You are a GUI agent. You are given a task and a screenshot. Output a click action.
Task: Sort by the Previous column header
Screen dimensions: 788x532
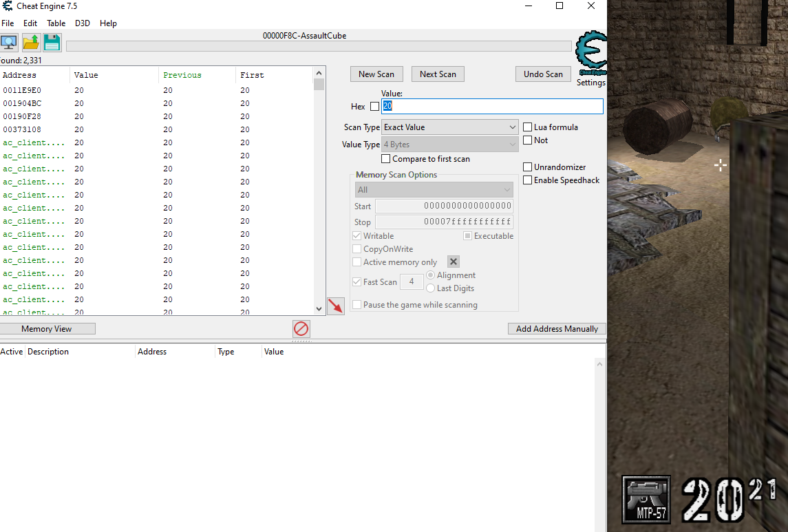197,75
